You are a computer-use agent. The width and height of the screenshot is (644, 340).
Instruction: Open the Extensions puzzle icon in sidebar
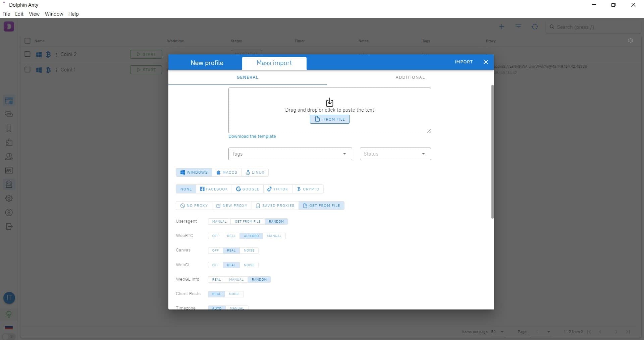coord(9,143)
